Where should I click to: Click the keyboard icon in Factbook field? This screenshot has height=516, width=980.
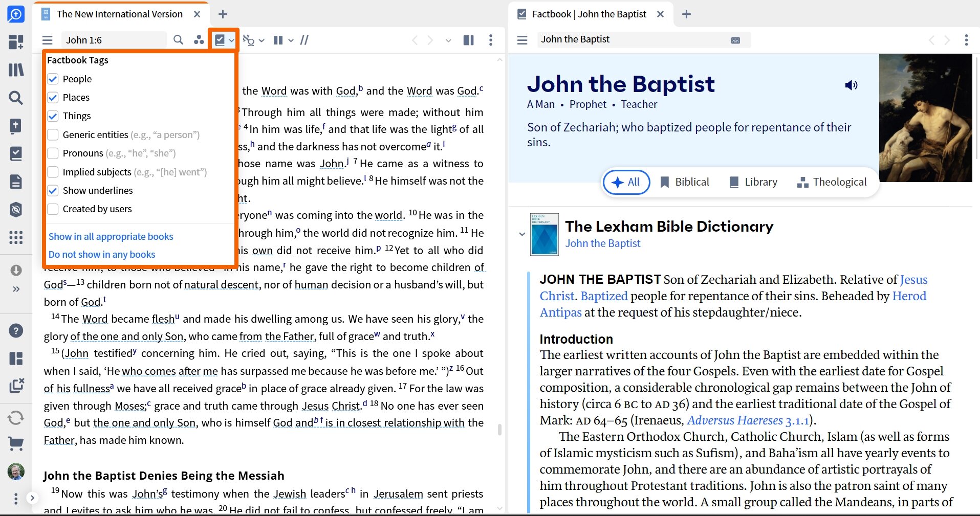pos(735,40)
